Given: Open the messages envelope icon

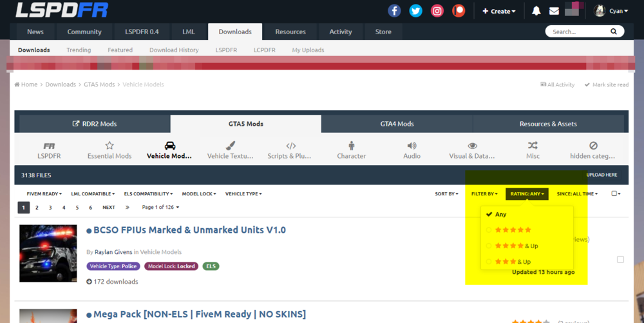Looking at the screenshot, I should point(554,11).
